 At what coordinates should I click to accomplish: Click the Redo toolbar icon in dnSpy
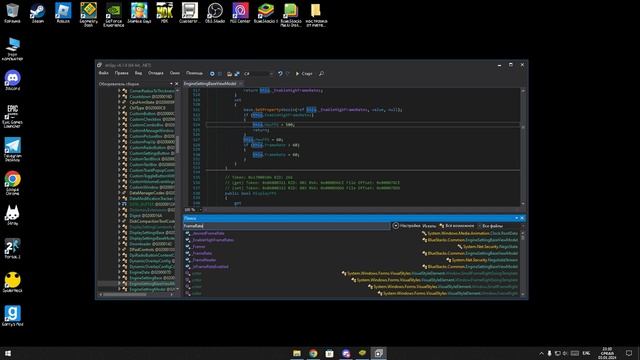click(x=287, y=73)
